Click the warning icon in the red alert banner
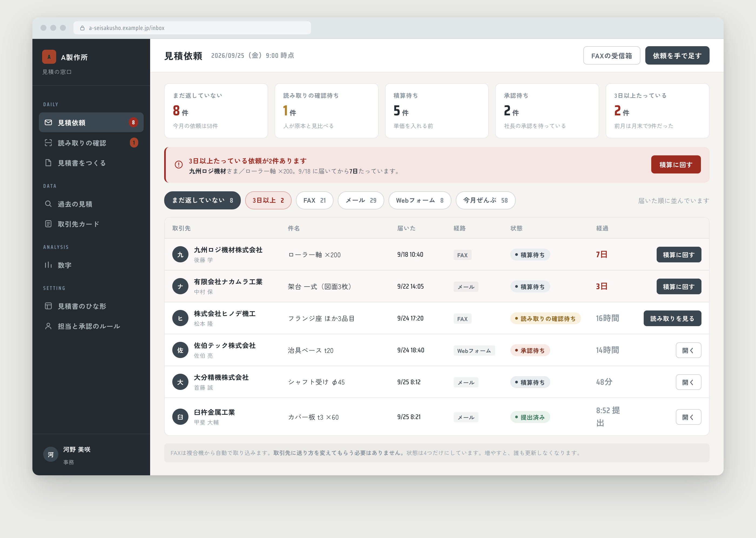Viewport: 756px width, 538px height. pyautogui.click(x=179, y=165)
